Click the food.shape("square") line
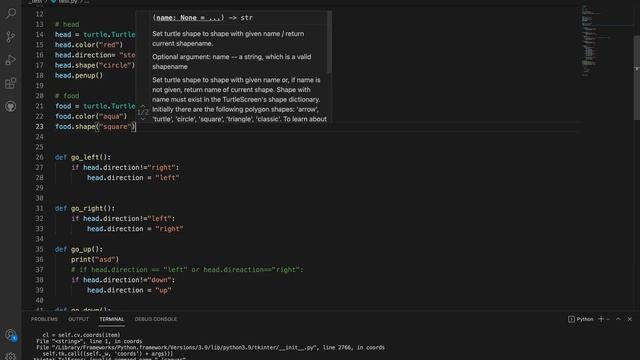This screenshot has width=640, height=360. click(x=95, y=127)
